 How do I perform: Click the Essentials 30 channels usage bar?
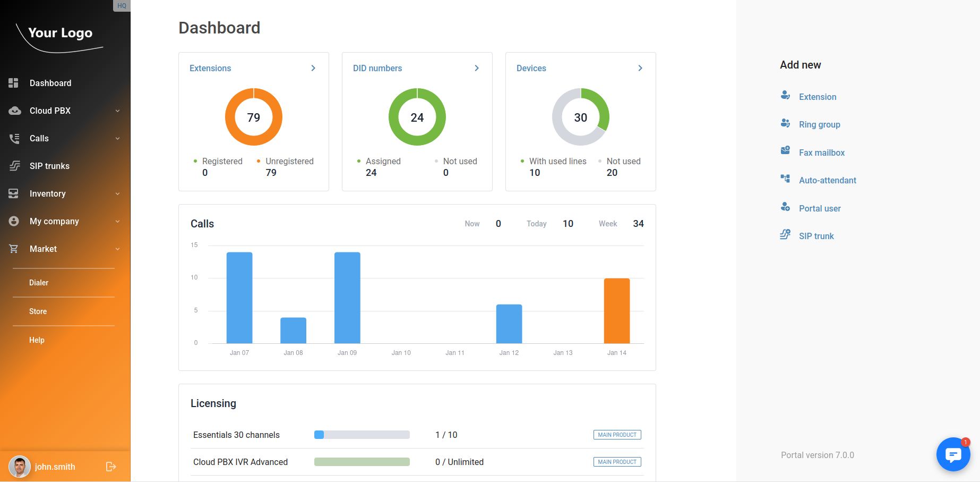(362, 435)
